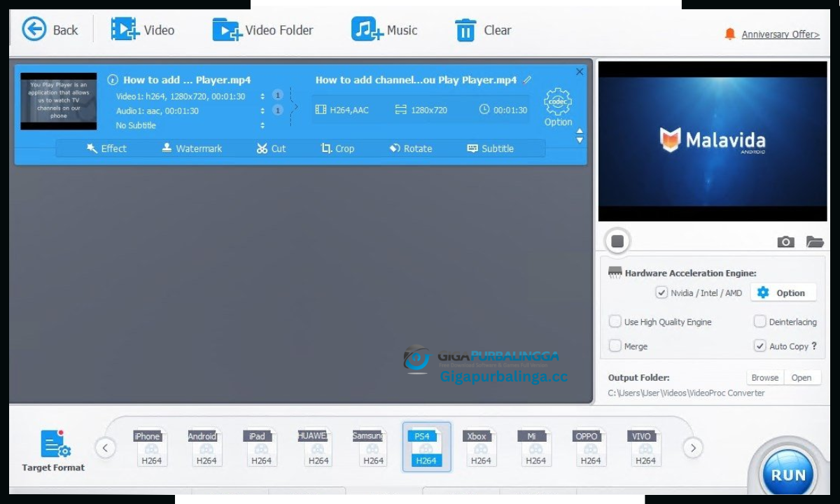Select the OPPO H264 profile

coord(589,447)
